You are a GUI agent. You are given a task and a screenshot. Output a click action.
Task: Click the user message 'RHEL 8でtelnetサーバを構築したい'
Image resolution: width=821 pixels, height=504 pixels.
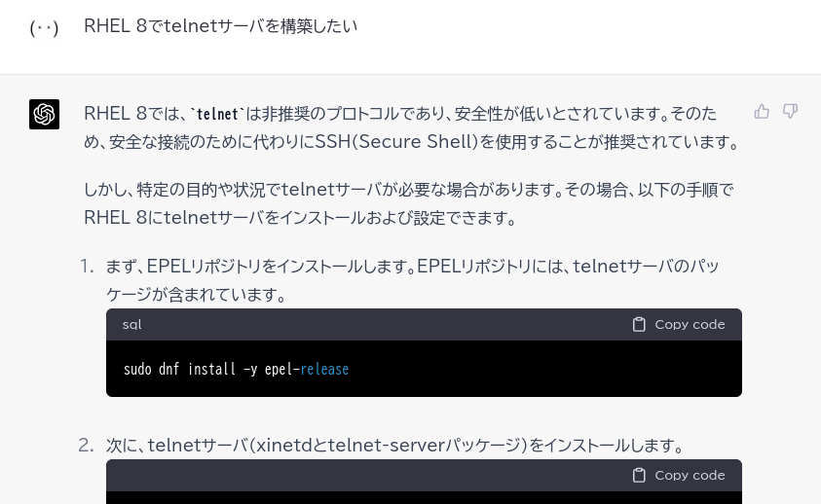point(220,26)
